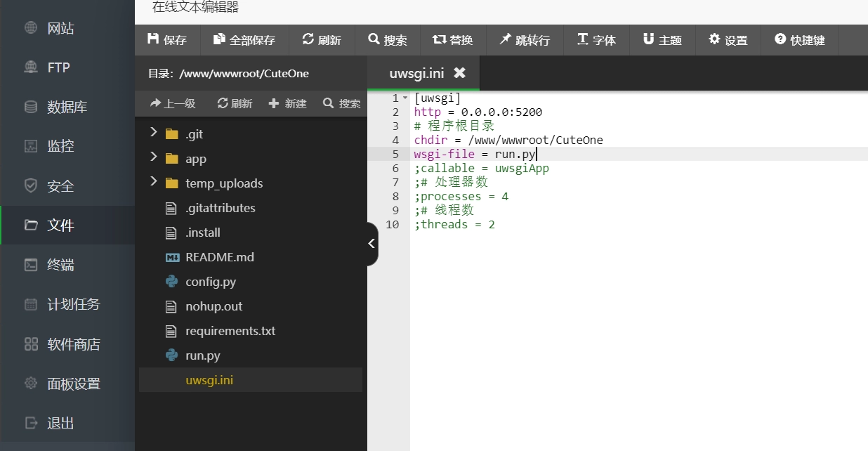Open run.py from the file tree
The width and height of the screenshot is (868, 451).
[202, 355]
